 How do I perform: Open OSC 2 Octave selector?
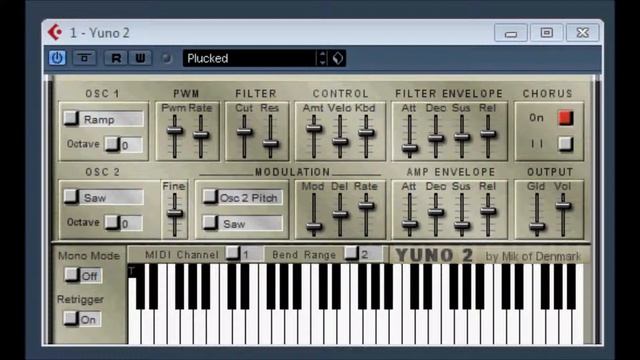click(x=124, y=223)
